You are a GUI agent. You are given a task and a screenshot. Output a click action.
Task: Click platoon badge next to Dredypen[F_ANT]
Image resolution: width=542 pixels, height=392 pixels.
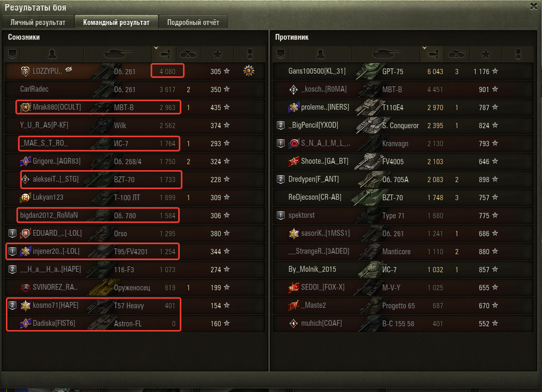pyautogui.click(x=281, y=179)
